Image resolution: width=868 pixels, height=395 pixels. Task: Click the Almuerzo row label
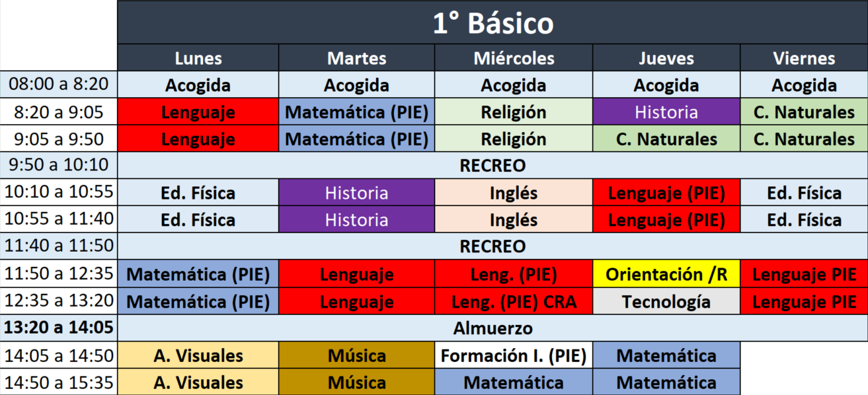[x=493, y=328]
